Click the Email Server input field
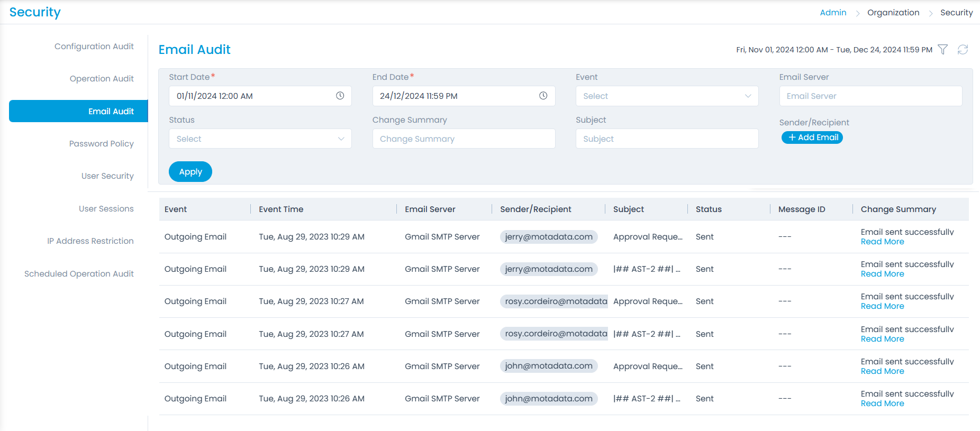 (x=870, y=96)
